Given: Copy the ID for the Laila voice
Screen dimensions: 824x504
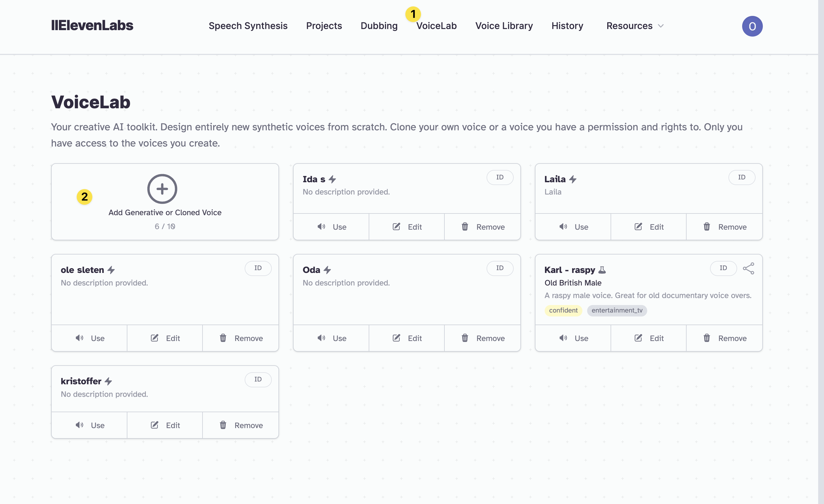Looking at the screenshot, I should pyautogui.click(x=741, y=177).
